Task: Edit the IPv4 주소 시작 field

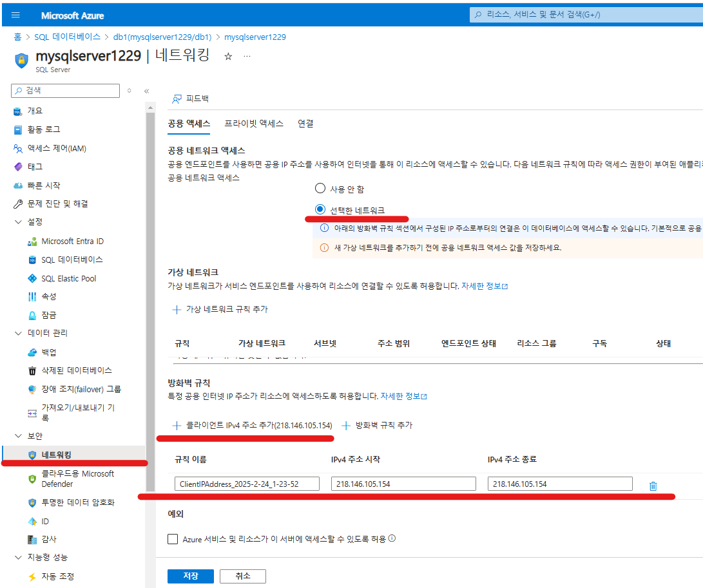Action: [403, 484]
